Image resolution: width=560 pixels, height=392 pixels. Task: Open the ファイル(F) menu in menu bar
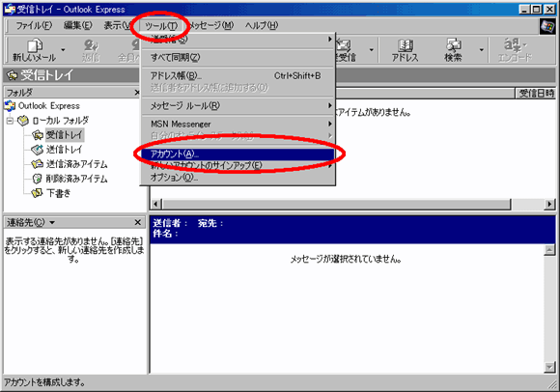click(x=34, y=25)
